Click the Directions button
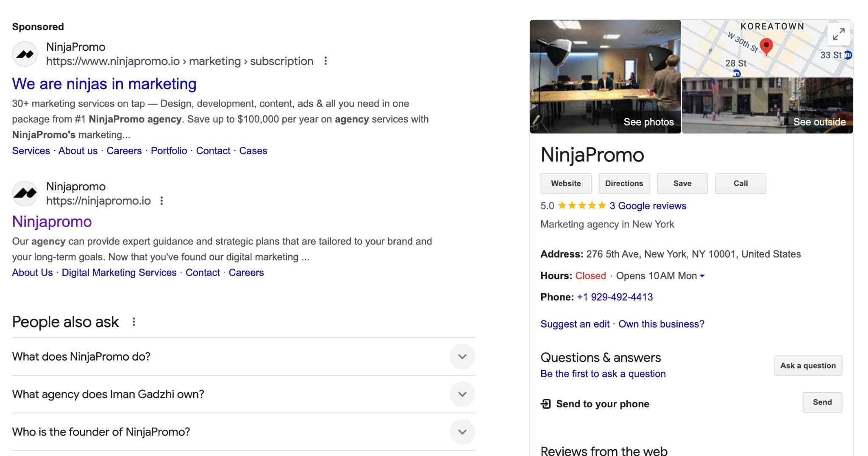The height and width of the screenshot is (456, 868). tap(624, 184)
